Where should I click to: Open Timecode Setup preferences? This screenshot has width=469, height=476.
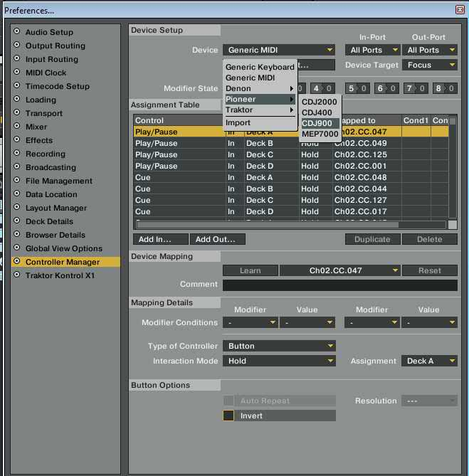57,86
